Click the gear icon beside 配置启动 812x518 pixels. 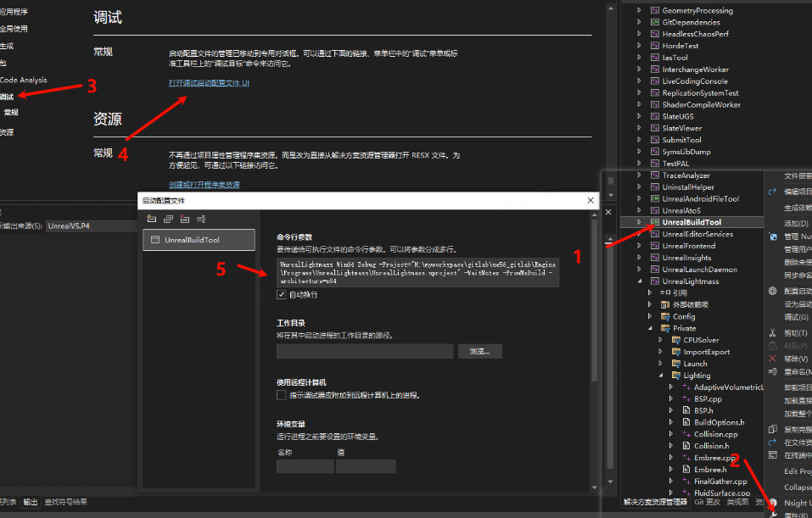point(773,291)
